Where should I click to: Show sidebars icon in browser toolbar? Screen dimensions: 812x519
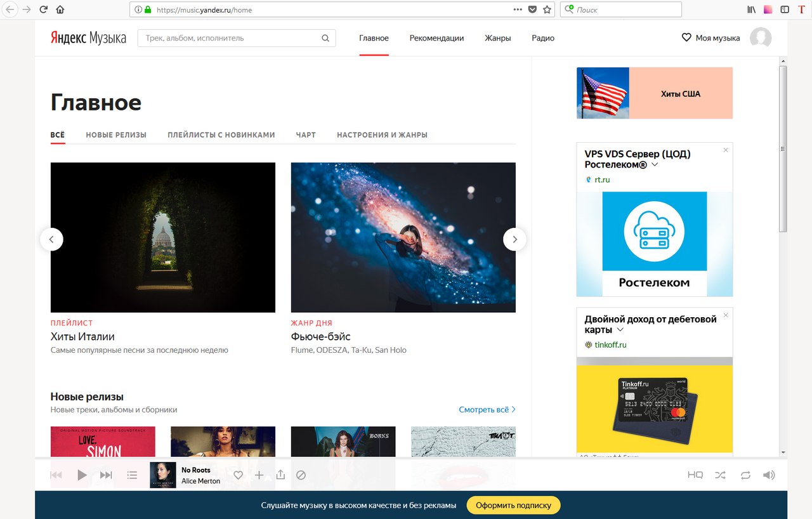click(x=785, y=10)
